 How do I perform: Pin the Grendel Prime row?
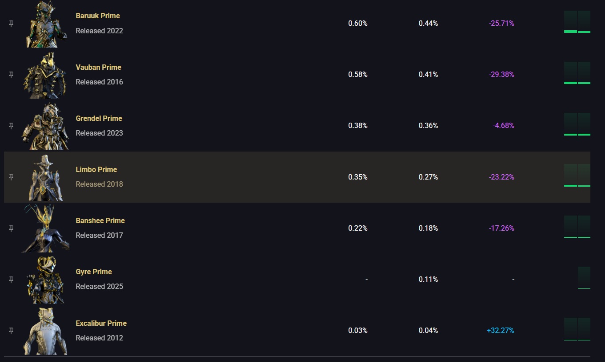click(x=11, y=126)
